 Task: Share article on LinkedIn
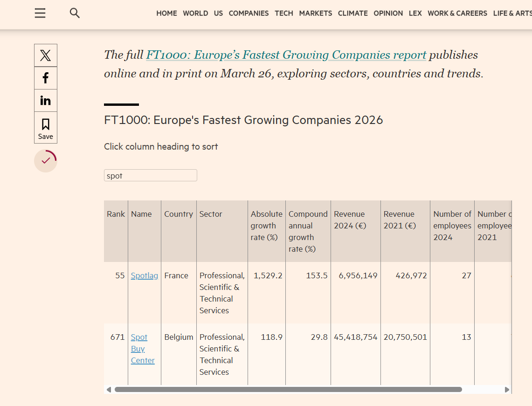click(x=46, y=101)
